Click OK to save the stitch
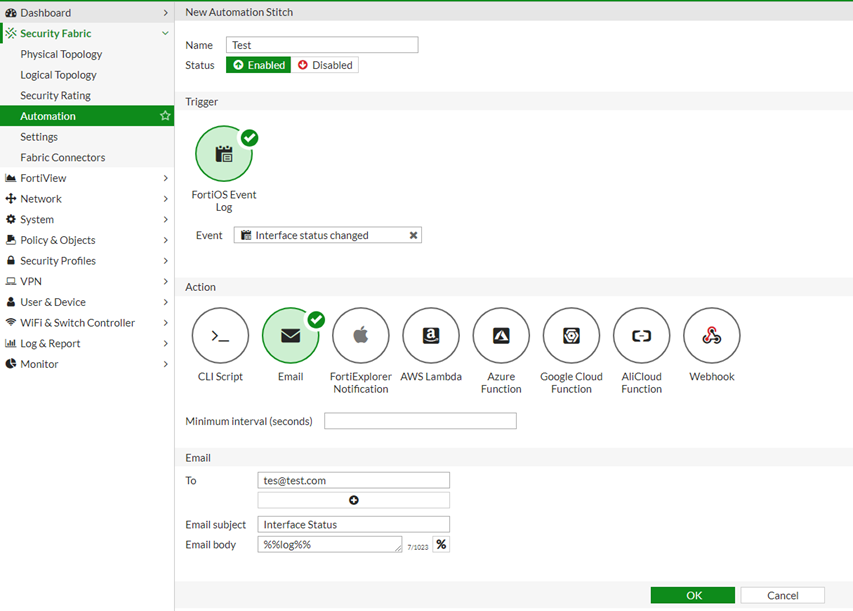This screenshot has height=611, width=853. [693, 595]
